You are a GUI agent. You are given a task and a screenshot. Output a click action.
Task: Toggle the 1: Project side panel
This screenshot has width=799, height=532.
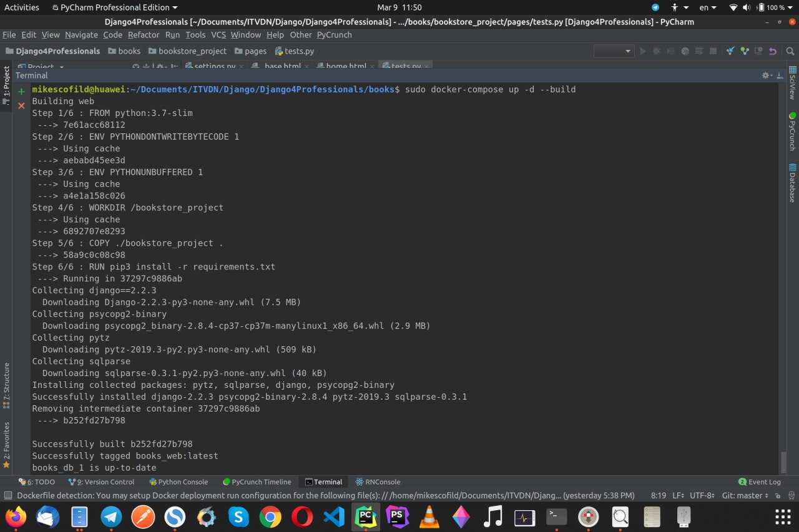coord(6,84)
